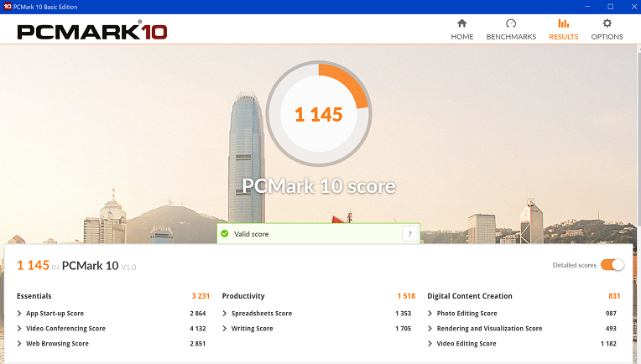Click the Detailed scores label
641x364 pixels.
tap(575, 265)
